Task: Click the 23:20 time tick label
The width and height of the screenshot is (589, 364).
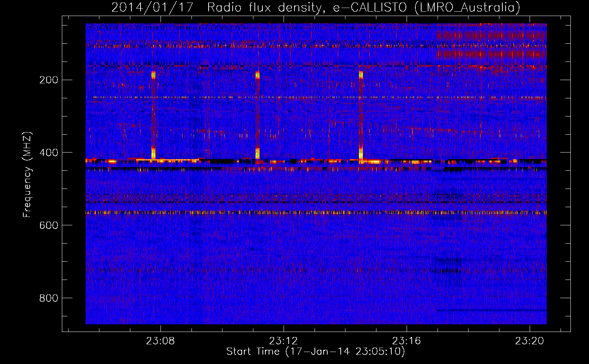Action: click(529, 341)
